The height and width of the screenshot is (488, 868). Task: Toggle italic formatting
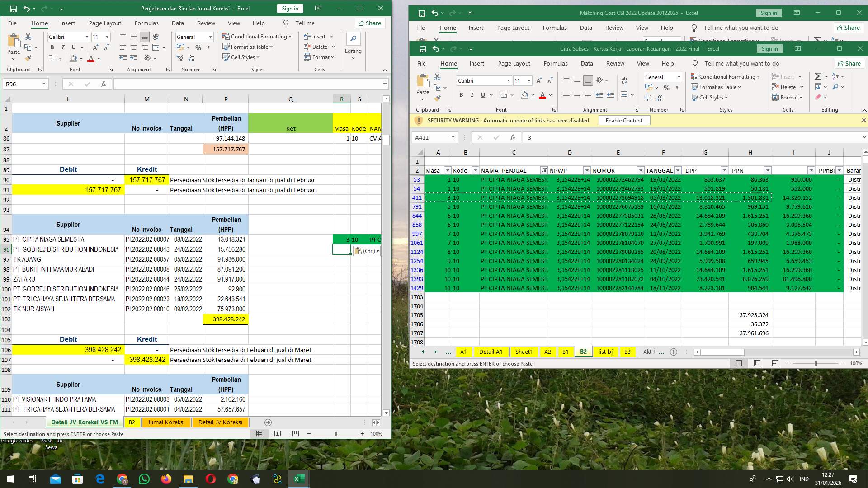[472, 95]
